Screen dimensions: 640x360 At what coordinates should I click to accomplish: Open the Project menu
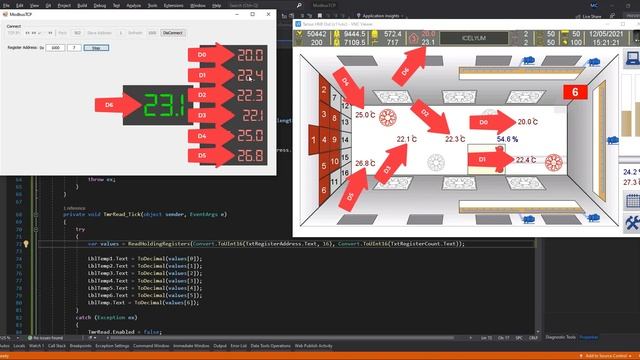(x=64, y=5)
